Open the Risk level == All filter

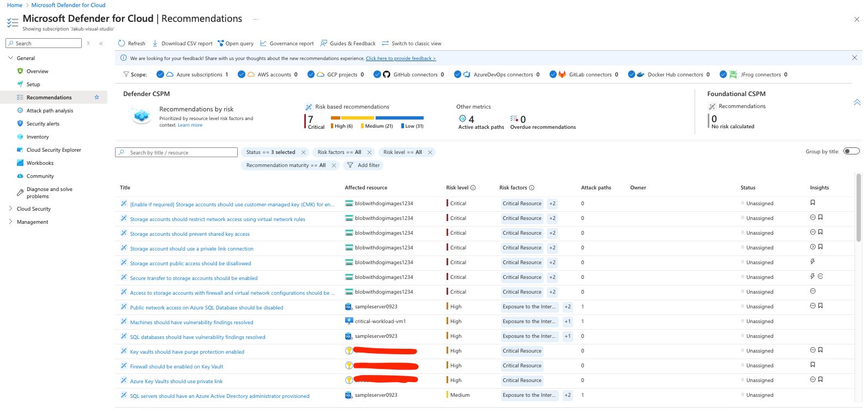[x=402, y=152]
